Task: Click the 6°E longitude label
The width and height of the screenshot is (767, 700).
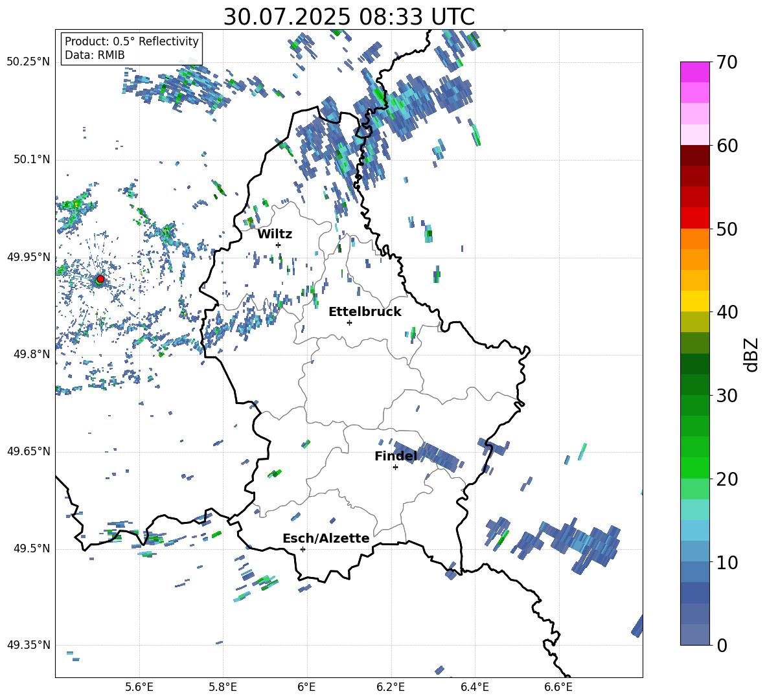Action: 306,687
